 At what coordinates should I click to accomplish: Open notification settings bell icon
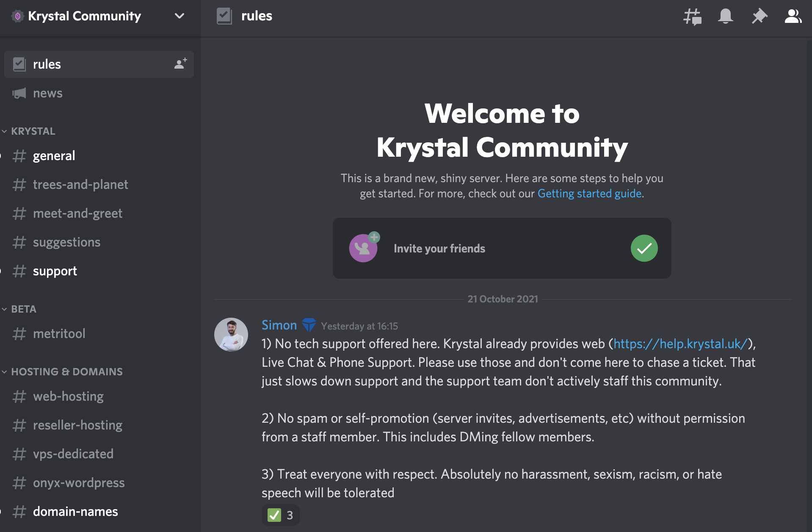coord(726,16)
